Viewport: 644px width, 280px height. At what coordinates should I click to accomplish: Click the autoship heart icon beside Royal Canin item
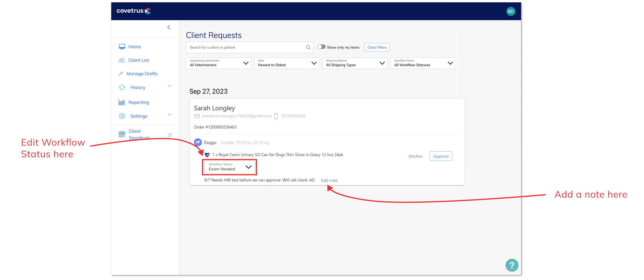207,155
